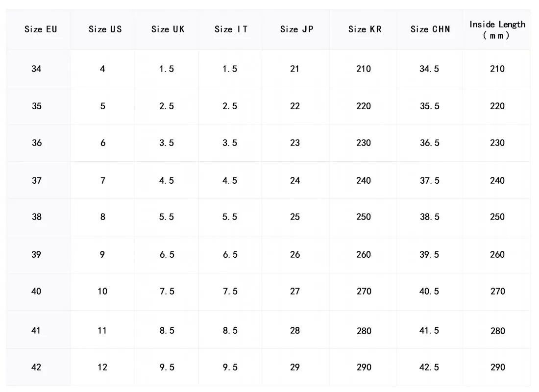Select JP size 21 cell
The width and height of the screenshot is (539, 392).
(x=294, y=69)
